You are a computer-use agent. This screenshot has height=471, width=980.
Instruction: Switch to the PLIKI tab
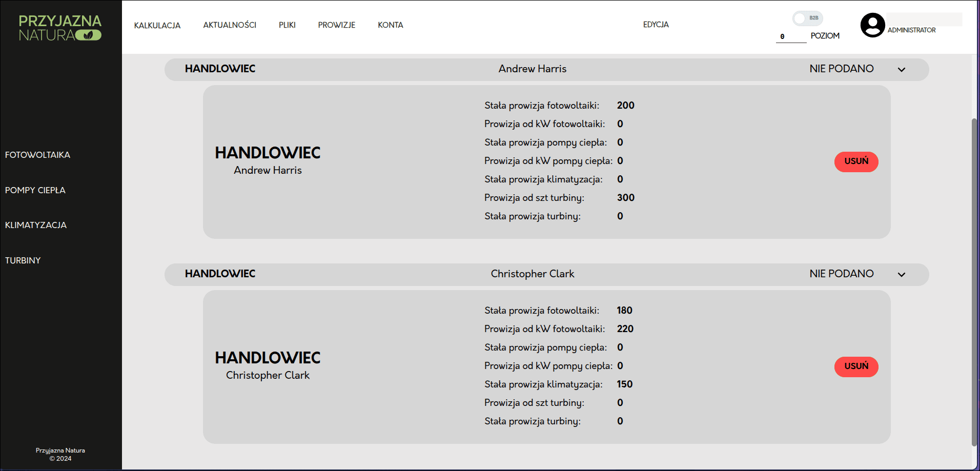(287, 25)
